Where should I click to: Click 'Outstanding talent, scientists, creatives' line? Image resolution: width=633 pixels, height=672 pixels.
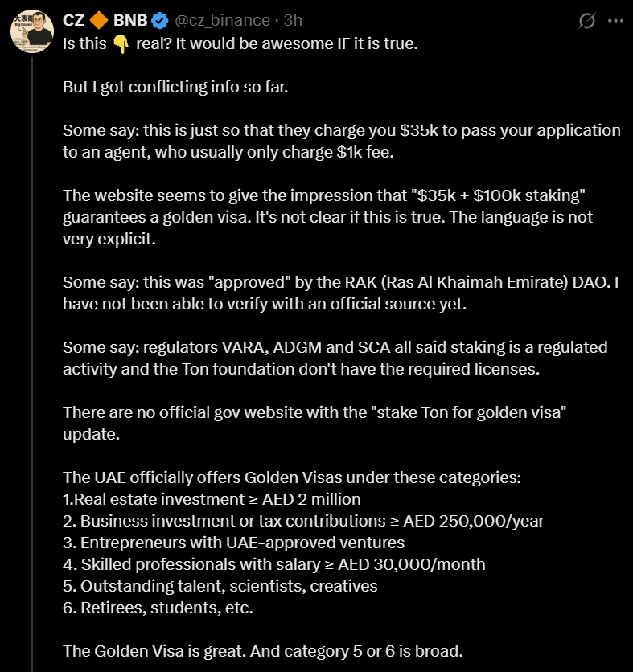coord(220,586)
